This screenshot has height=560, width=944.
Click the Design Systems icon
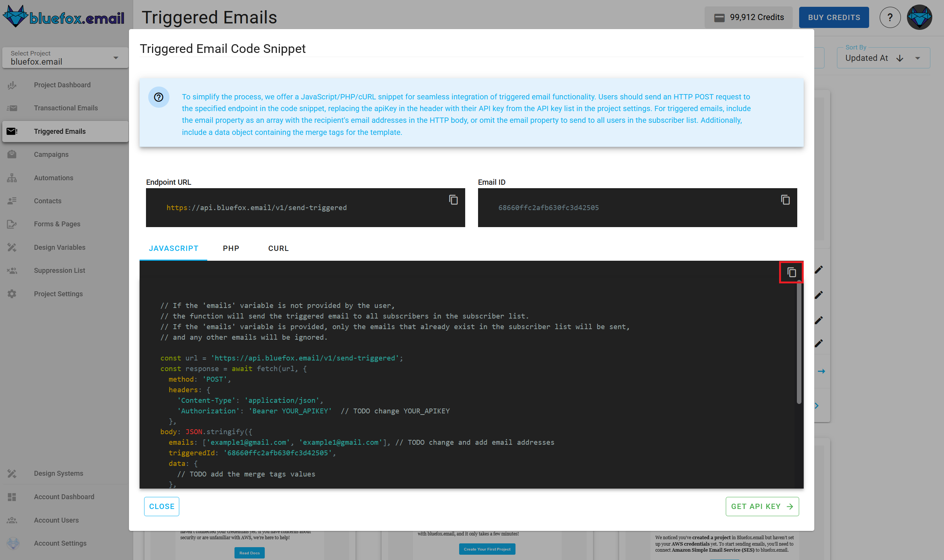click(12, 473)
